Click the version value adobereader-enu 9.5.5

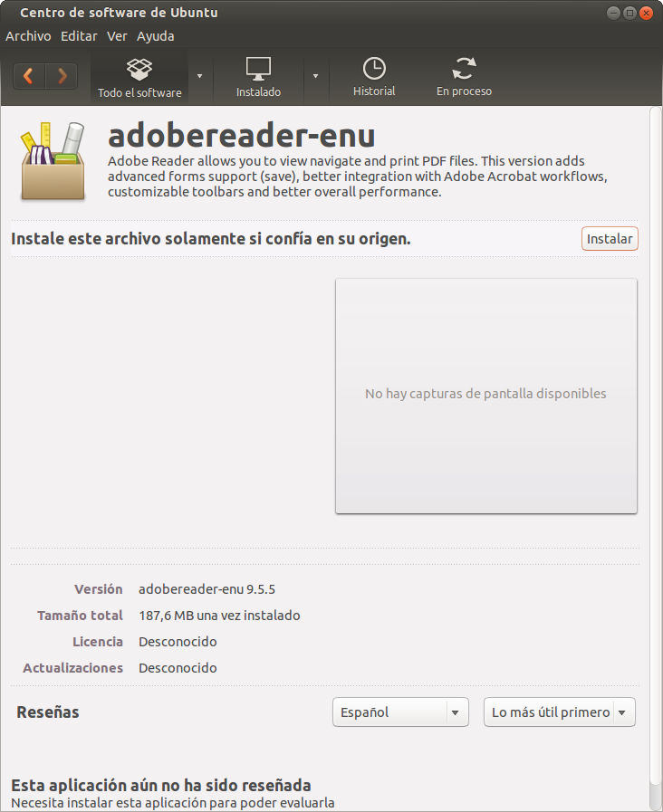tap(207, 589)
